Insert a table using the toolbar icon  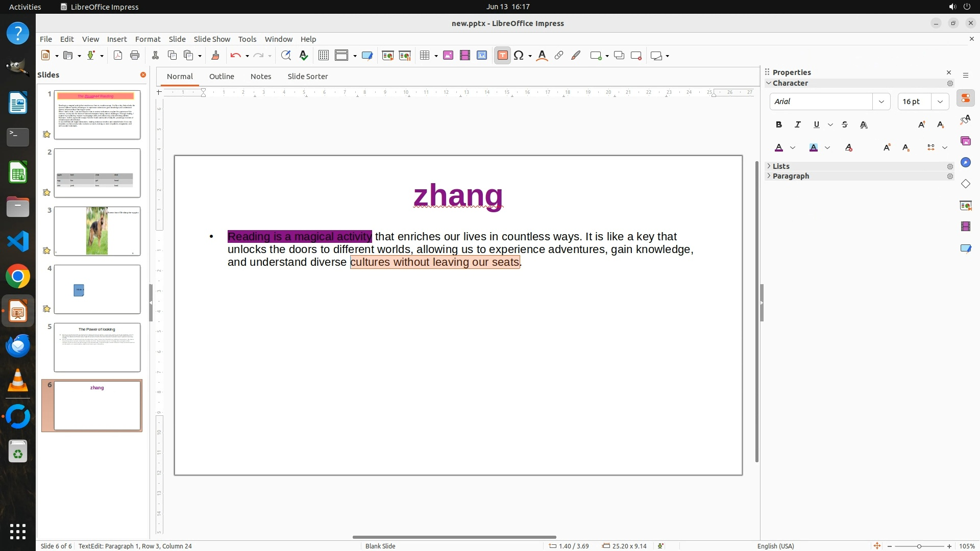click(425, 56)
